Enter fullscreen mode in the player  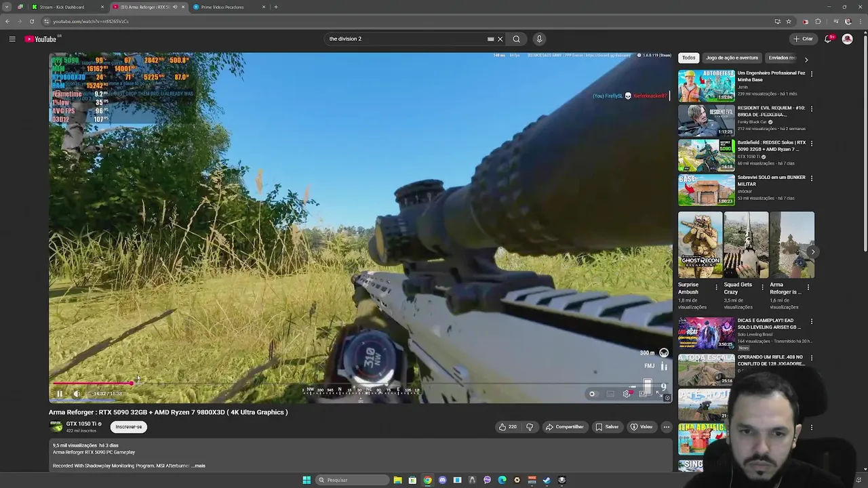pyautogui.click(x=660, y=394)
